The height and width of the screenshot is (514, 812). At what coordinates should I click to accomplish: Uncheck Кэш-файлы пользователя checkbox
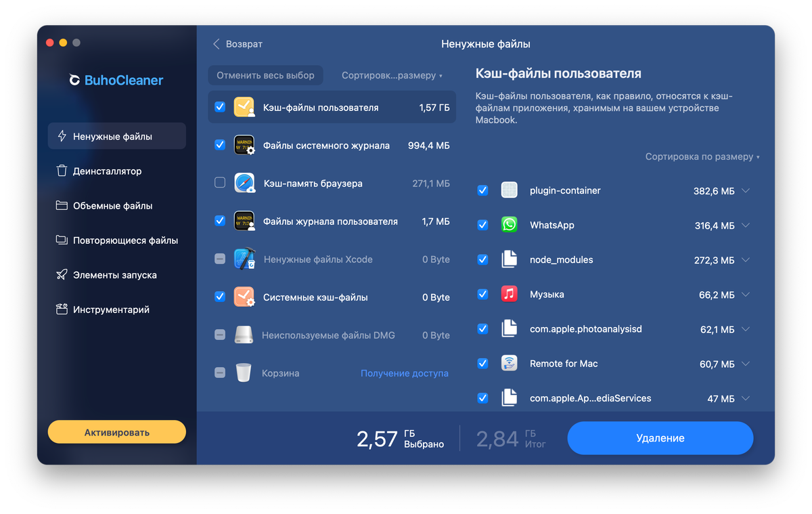[220, 107]
